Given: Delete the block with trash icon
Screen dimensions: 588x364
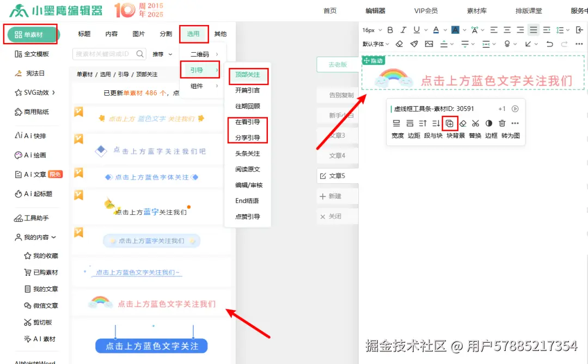Looking at the screenshot, I should click(x=502, y=123).
